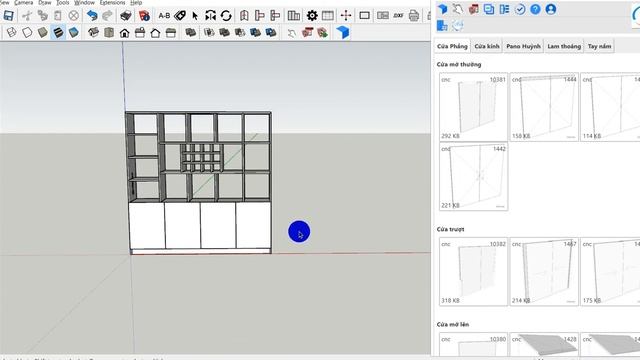Open the user account profile icon
640x360 pixels.
(551, 9)
